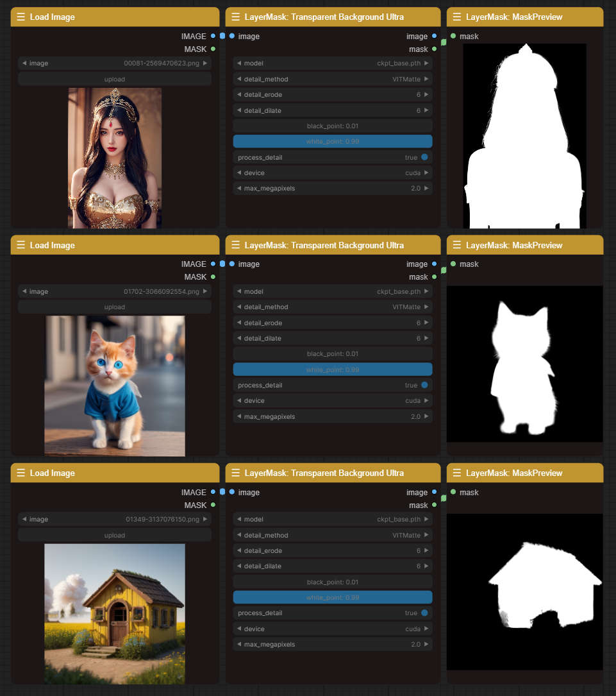Click the white_point slider in the topmost node
The image size is (616, 696).
(x=333, y=141)
